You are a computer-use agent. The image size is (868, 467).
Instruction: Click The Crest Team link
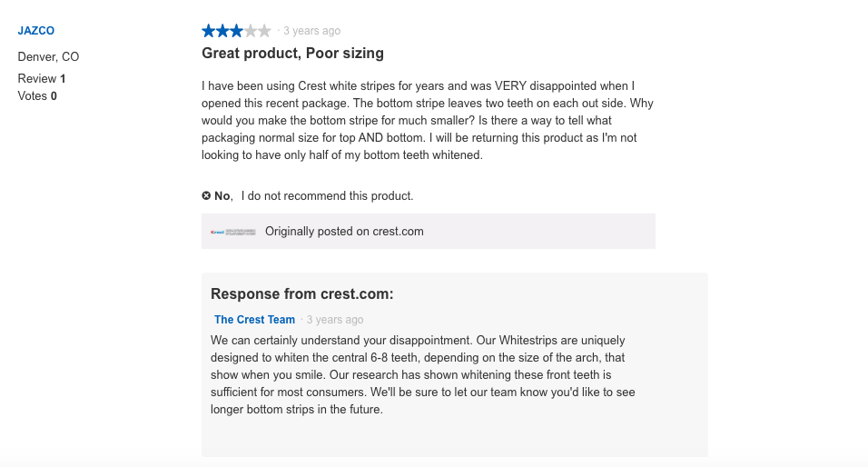[254, 320]
